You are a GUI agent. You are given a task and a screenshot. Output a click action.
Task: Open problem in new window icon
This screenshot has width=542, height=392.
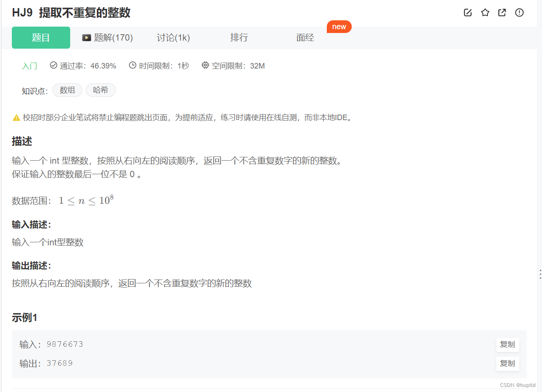[502, 13]
